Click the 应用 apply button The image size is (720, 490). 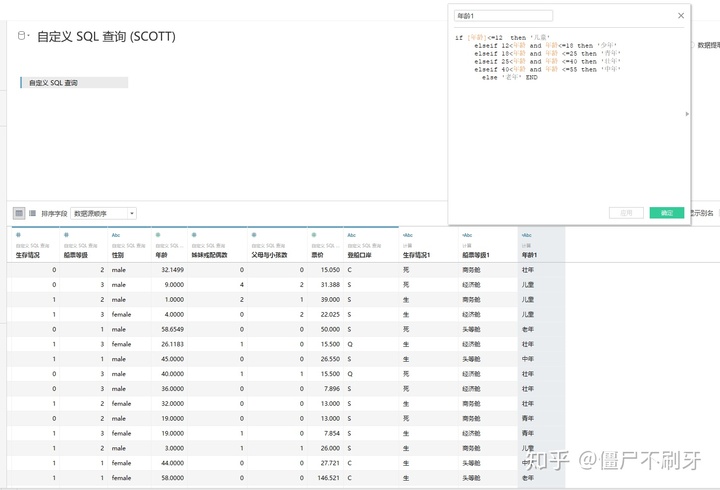(x=626, y=213)
